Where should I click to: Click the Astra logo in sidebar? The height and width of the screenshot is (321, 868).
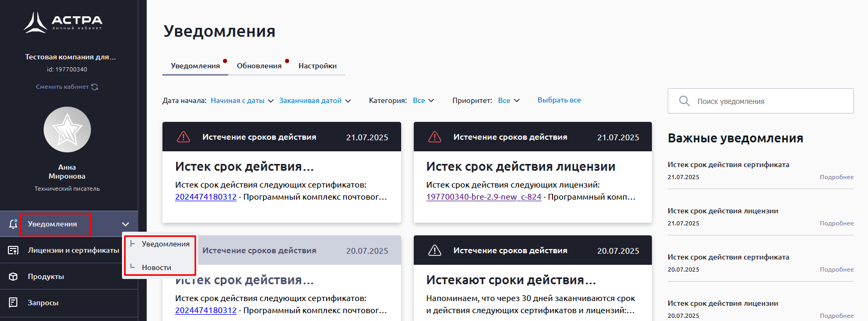[63, 23]
